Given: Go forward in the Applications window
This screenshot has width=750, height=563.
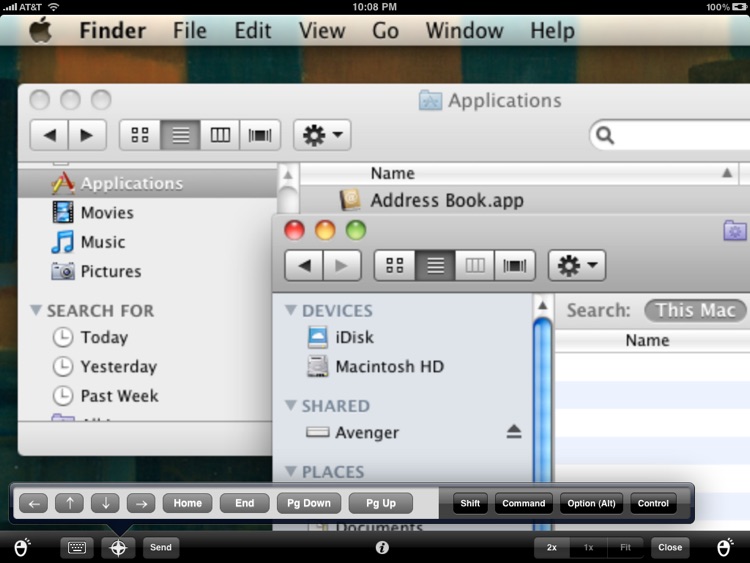Looking at the screenshot, I should [87, 135].
